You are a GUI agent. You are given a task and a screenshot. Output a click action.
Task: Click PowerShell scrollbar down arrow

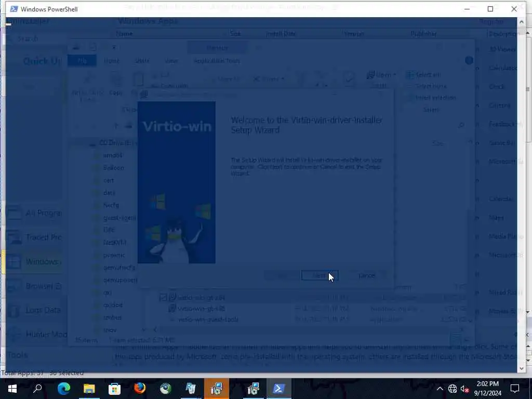click(522, 368)
